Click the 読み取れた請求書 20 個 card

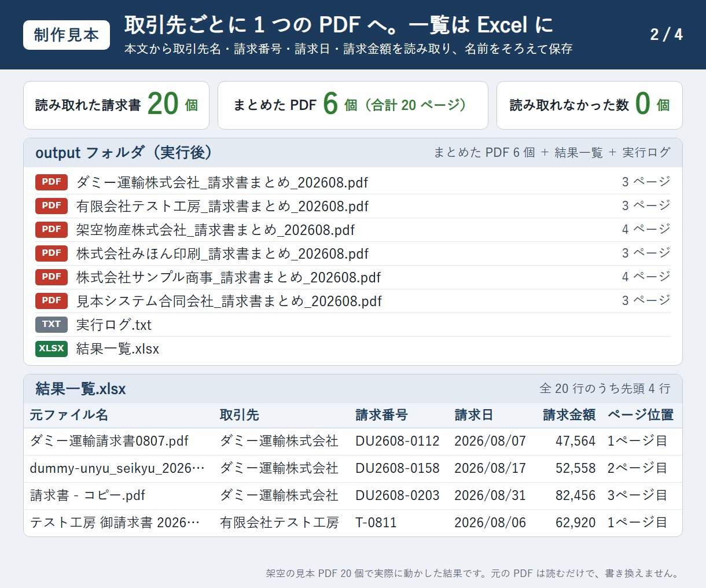[116, 105]
